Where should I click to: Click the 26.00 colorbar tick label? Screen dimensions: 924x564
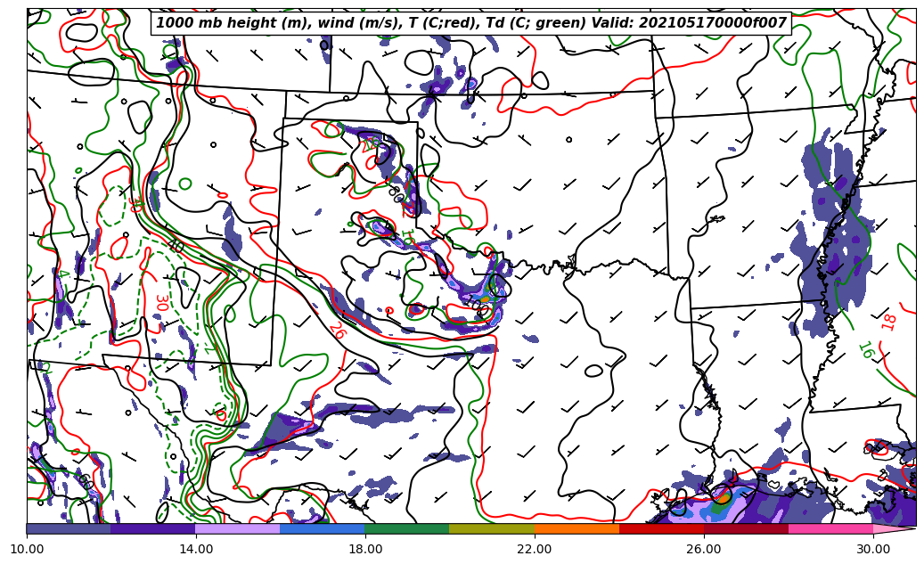click(x=704, y=549)
